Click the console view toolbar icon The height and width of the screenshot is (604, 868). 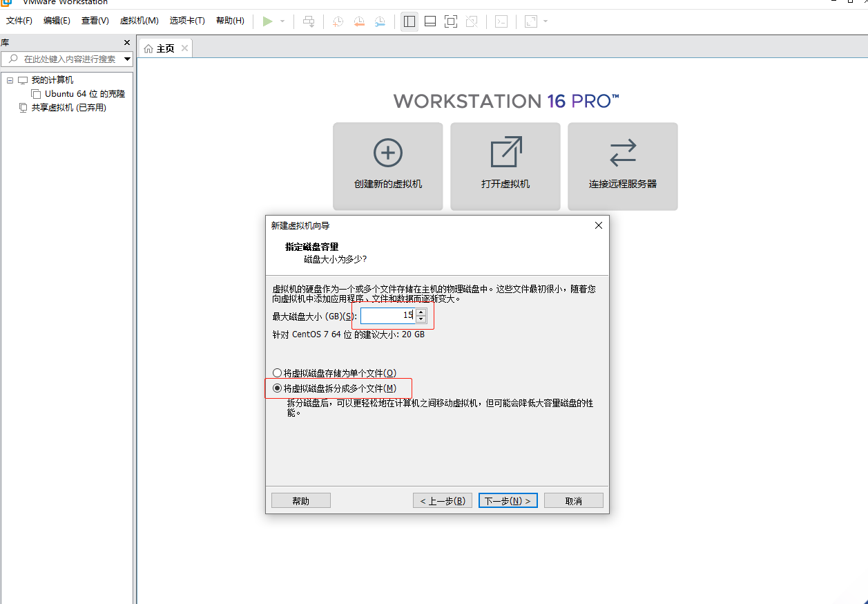coord(501,21)
